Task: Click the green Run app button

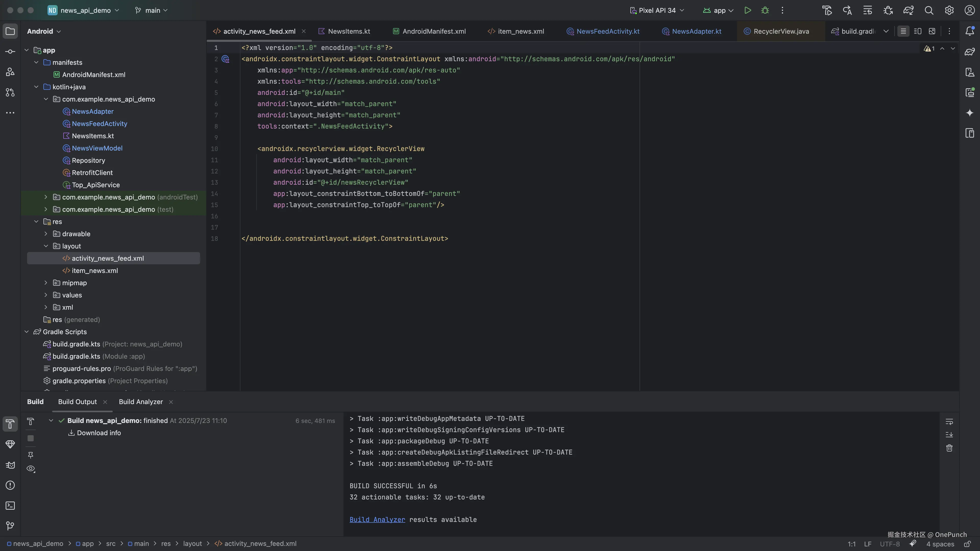Action: (x=748, y=10)
